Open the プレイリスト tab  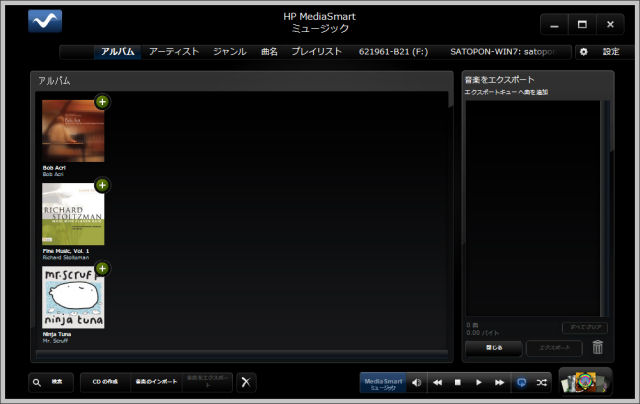click(x=316, y=52)
